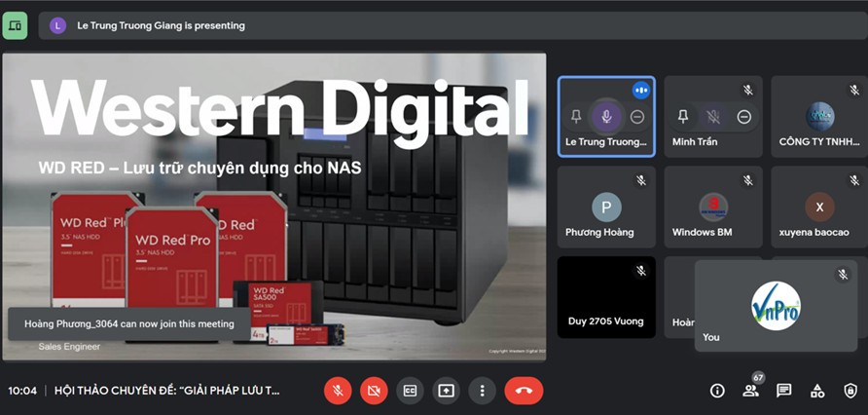Image resolution: width=868 pixels, height=415 pixels.
Task: Remove Minh Trần from the call
Action: point(744,116)
